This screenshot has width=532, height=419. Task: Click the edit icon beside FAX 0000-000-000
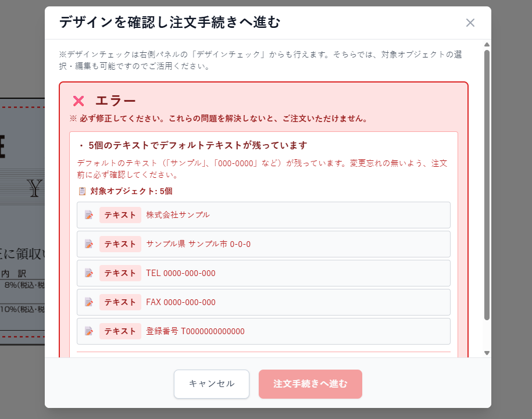coord(89,302)
